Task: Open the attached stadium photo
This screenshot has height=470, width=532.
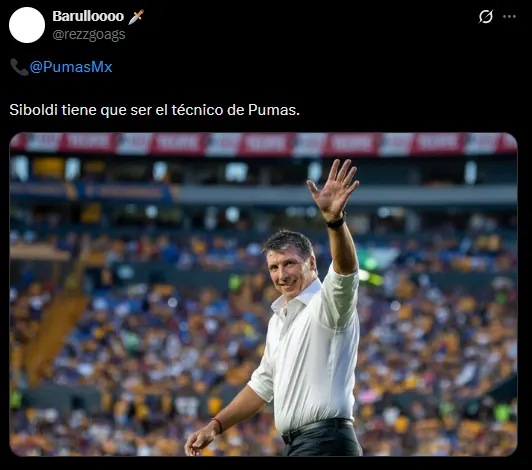Action: pyautogui.click(x=263, y=294)
